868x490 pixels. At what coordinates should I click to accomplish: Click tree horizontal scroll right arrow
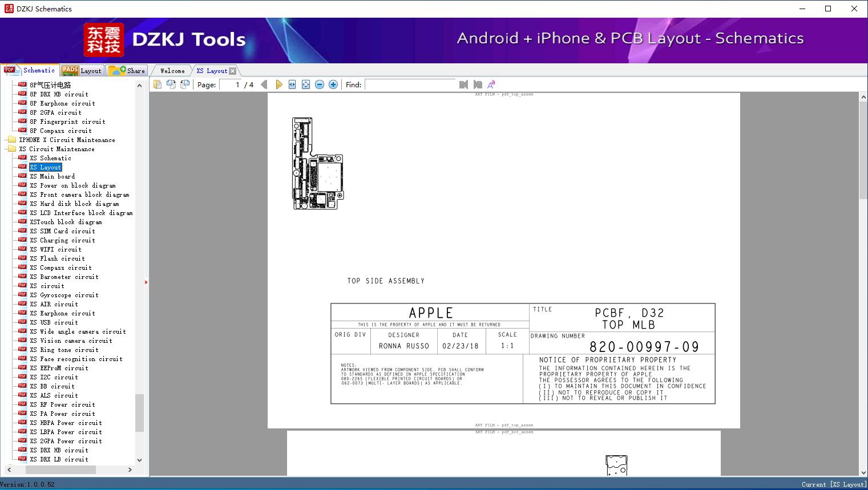130,469
